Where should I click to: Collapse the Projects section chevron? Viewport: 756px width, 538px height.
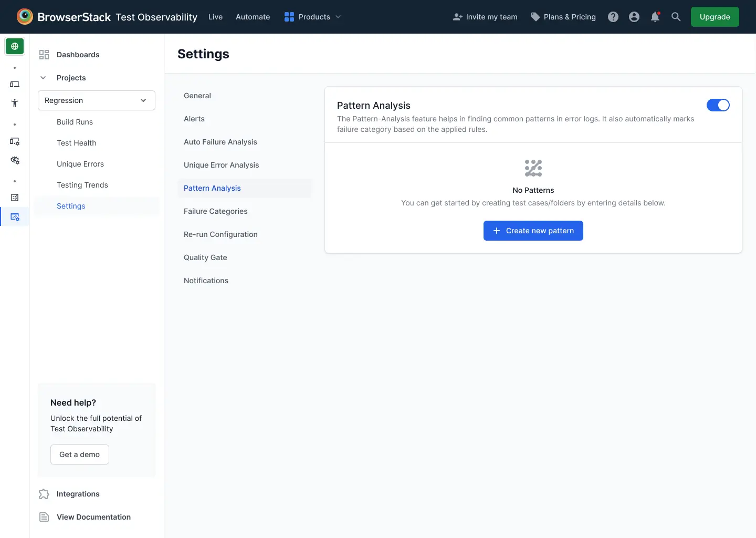tap(43, 78)
